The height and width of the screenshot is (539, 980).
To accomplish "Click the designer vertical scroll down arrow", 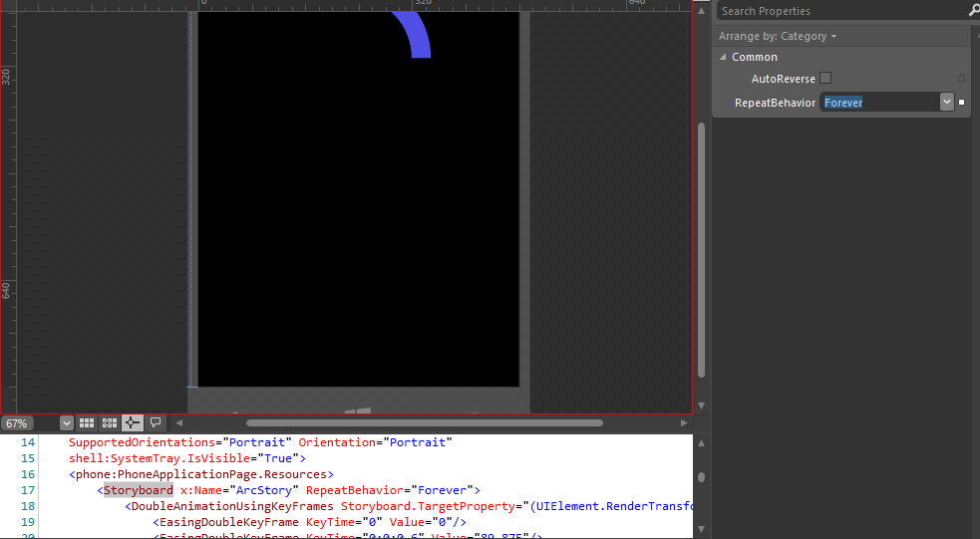I will click(x=701, y=405).
